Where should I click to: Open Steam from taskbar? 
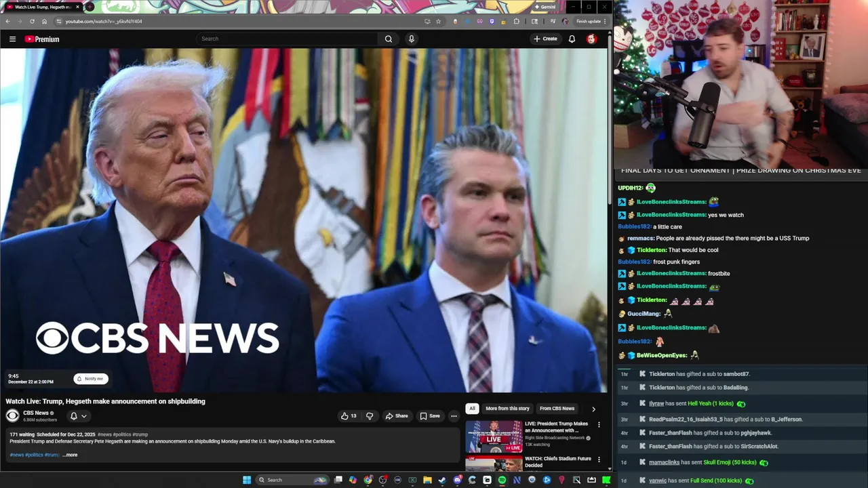(x=442, y=480)
